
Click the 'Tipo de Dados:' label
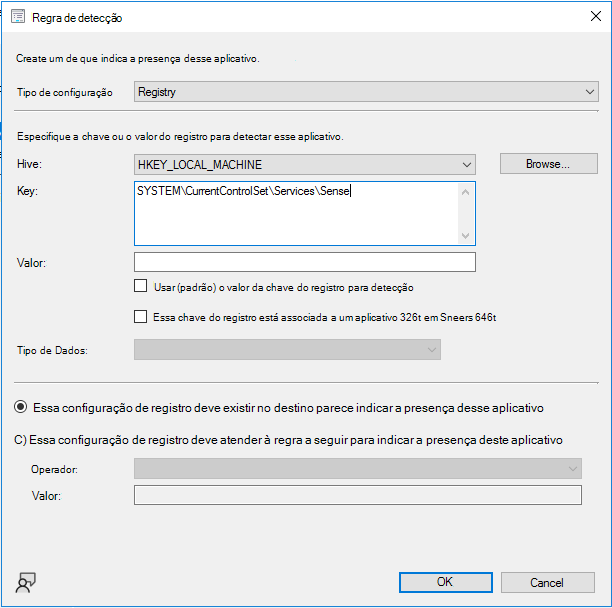point(52,350)
